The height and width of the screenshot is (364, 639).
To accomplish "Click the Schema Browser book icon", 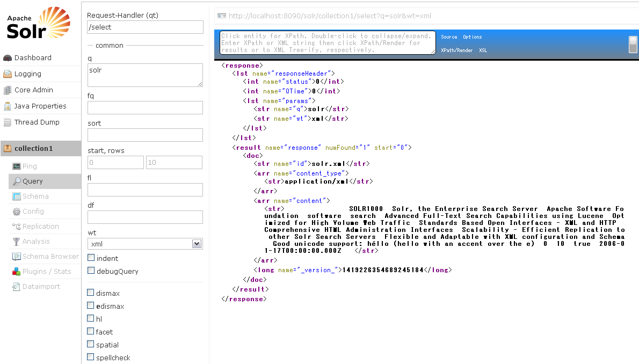I will click(x=16, y=257).
